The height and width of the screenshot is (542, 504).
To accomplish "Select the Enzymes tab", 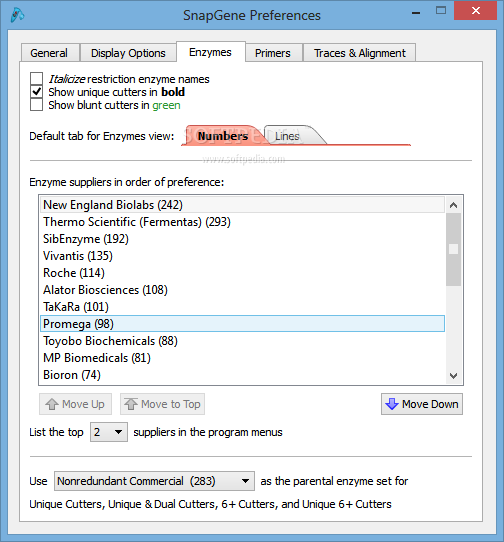I will 211,52.
